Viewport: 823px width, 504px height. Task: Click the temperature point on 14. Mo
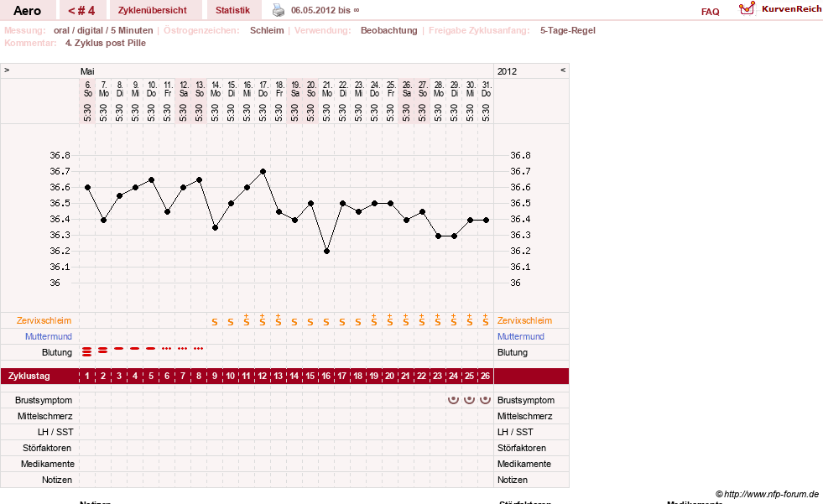[216, 227]
